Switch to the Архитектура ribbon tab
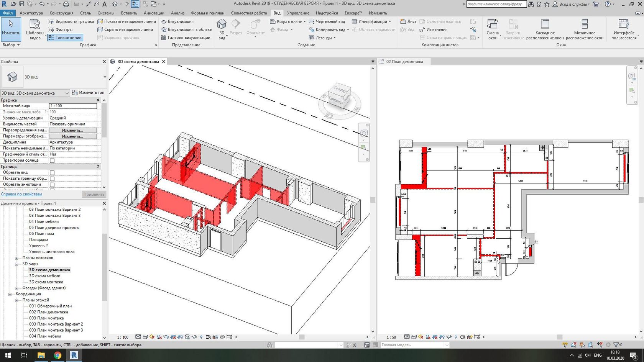The width and height of the screenshot is (644, 362). click(x=31, y=13)
